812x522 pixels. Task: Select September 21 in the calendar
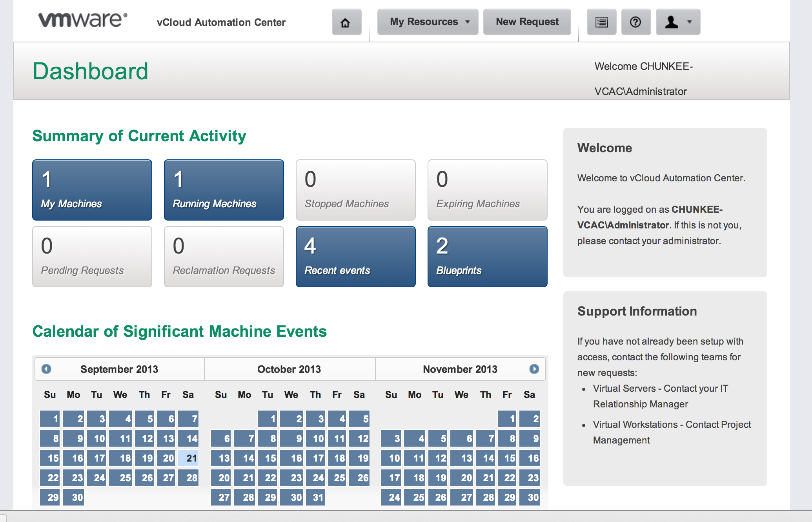(189, 458)
